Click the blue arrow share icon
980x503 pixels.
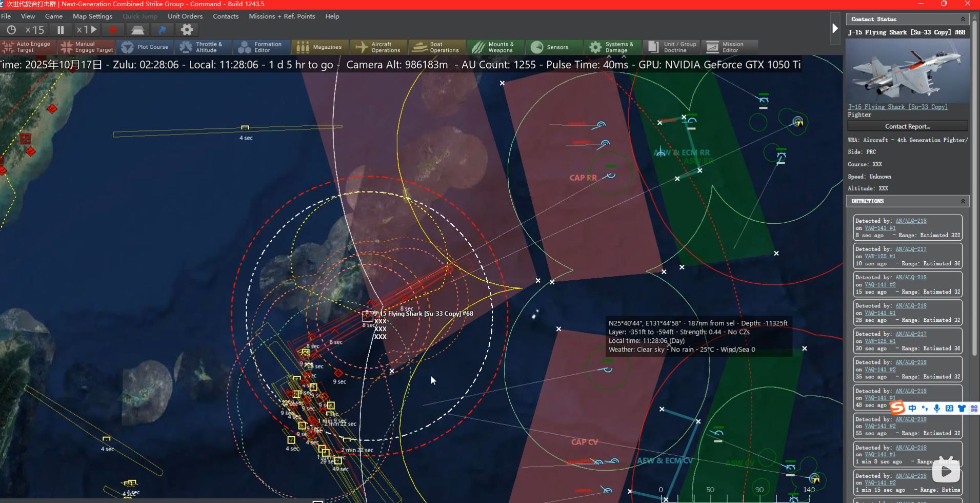162,30
